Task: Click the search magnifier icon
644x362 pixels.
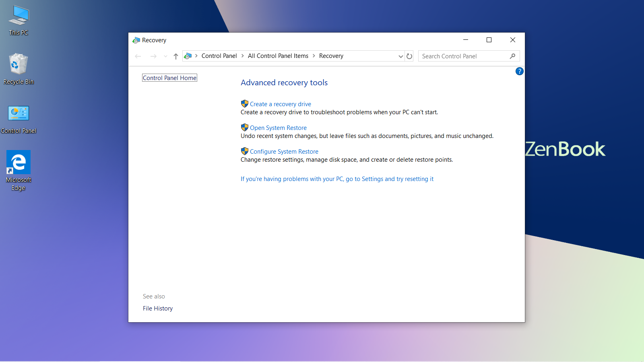Action: click(512, 56)
